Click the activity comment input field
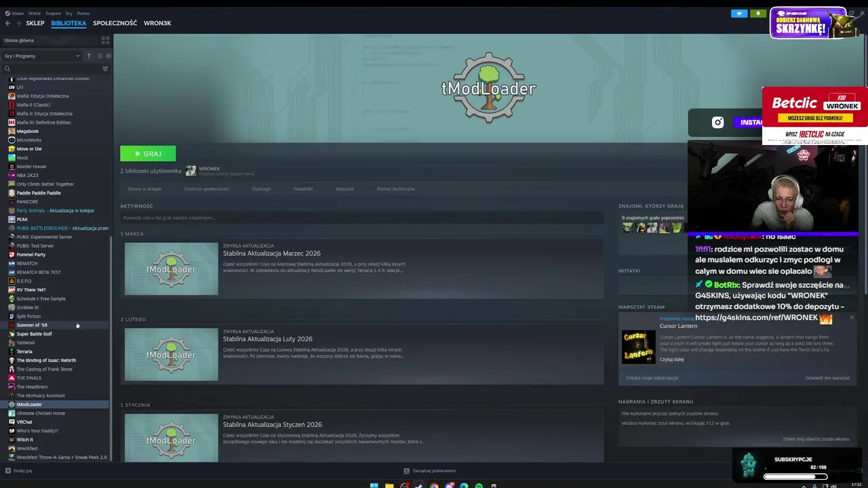This screenshot has height=488, width=868. (362, 218)
